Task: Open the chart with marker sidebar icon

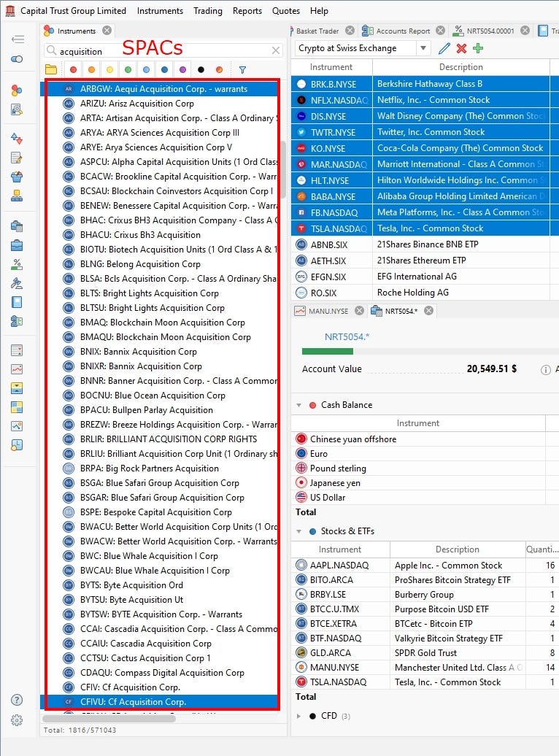Action: pos(17,426)
